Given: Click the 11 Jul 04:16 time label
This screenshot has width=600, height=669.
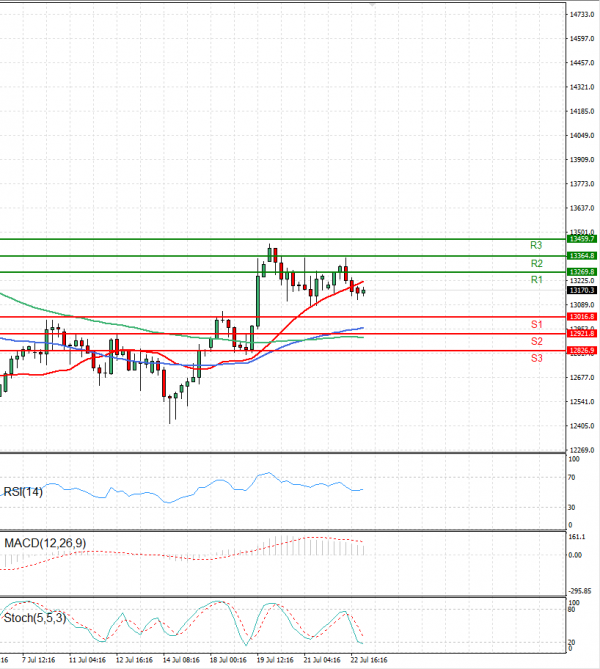Looking at the screenshot, I should 87,660.
